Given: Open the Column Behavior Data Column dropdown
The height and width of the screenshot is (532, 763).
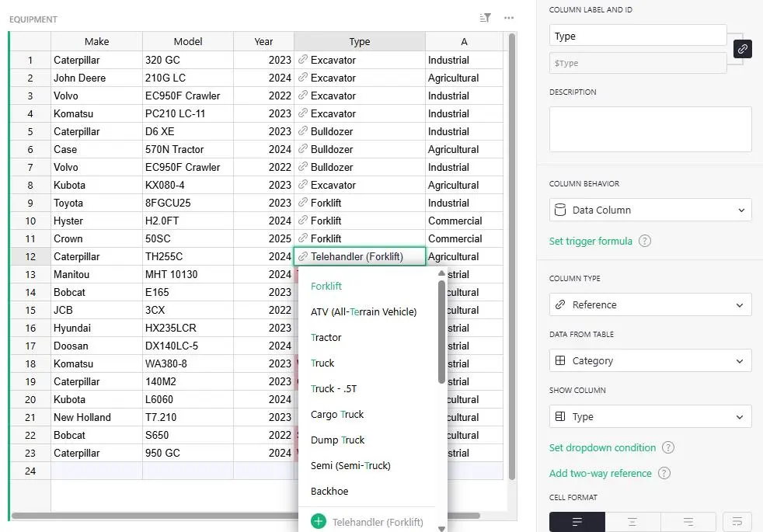Looking at the screenshot, I should pyautogui.click(x=650, y=210).
